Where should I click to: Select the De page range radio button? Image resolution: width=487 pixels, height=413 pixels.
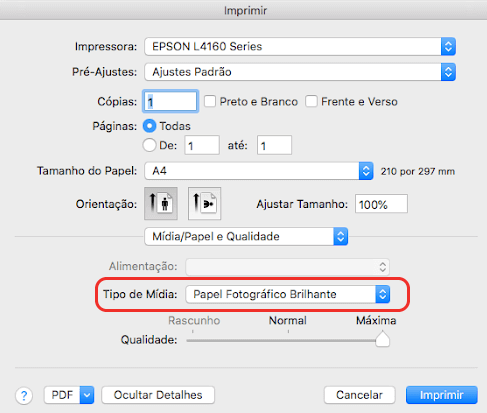coord(149,145)
